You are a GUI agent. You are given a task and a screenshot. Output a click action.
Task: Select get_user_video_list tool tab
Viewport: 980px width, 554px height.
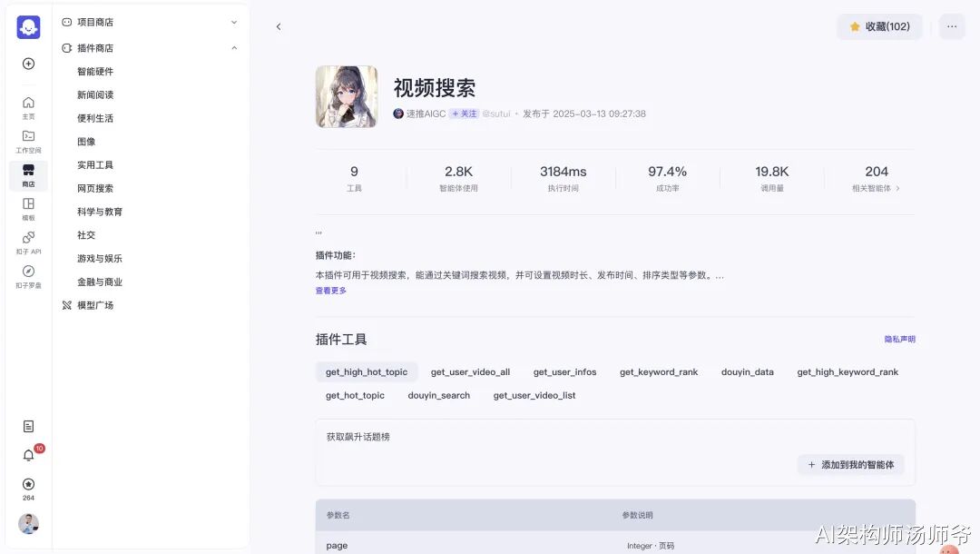coord(534,395)
